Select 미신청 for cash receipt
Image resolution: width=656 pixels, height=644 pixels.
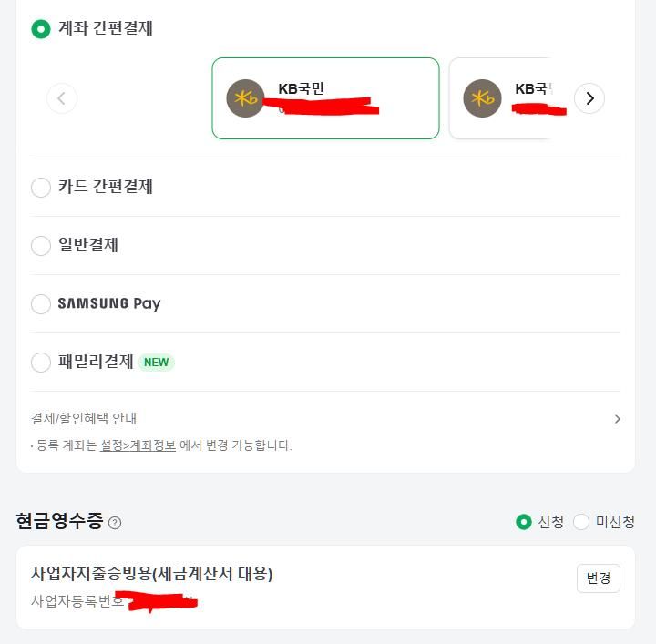(x=581, y=522)
